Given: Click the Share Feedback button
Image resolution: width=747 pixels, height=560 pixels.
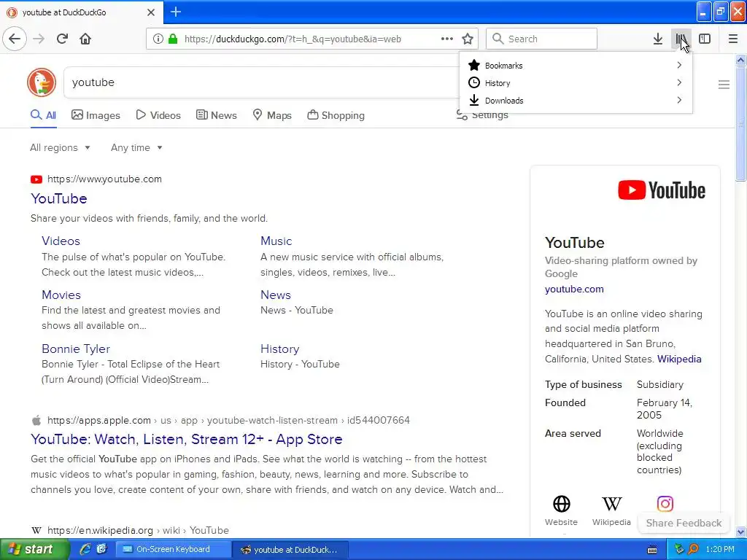Looking at the screenshot, I should point(684,523).
